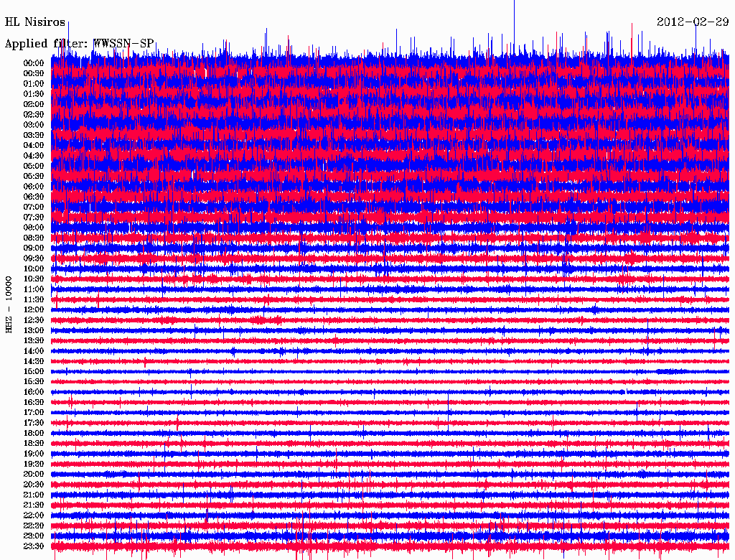The height and width of the screenshot is (560, 735).
Task: Select the 20:30 time label
Action: (34, 485)
